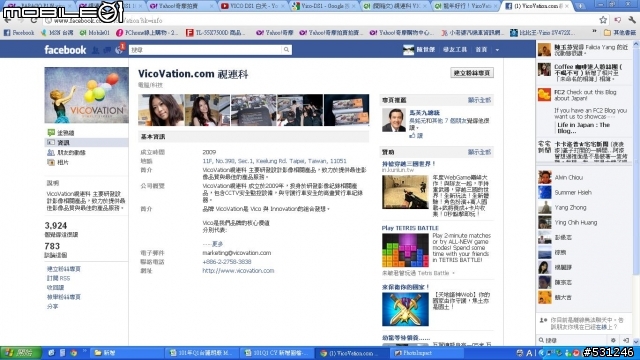
Task: Click the 建立粉絲專頁 button at top right
Action: 472,73
